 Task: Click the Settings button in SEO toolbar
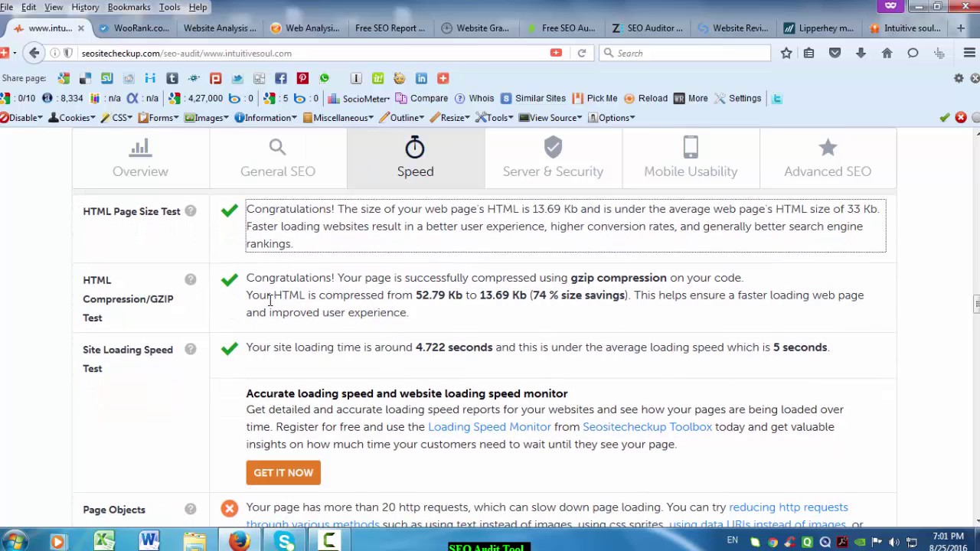[x=738, y=98]
